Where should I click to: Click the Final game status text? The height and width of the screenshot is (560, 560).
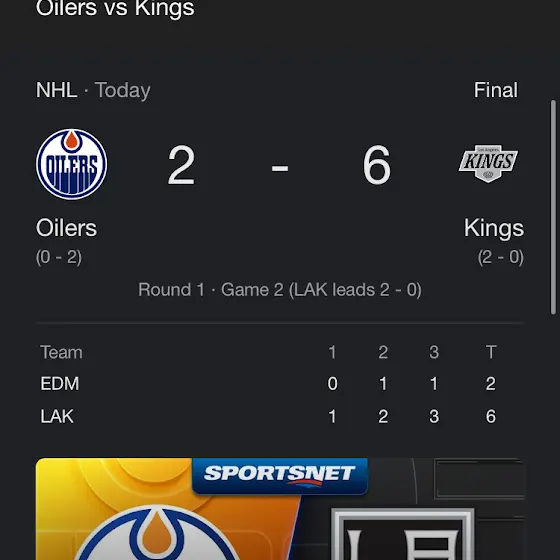[495, 90]
